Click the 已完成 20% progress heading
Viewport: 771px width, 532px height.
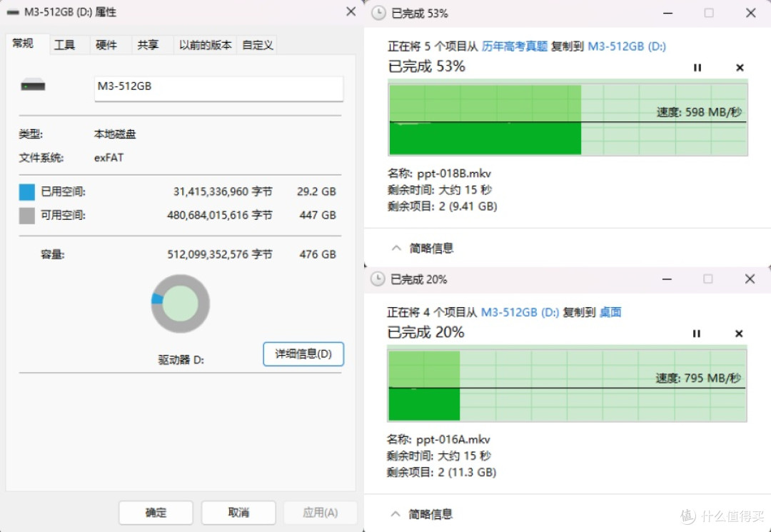click(425, 332)
